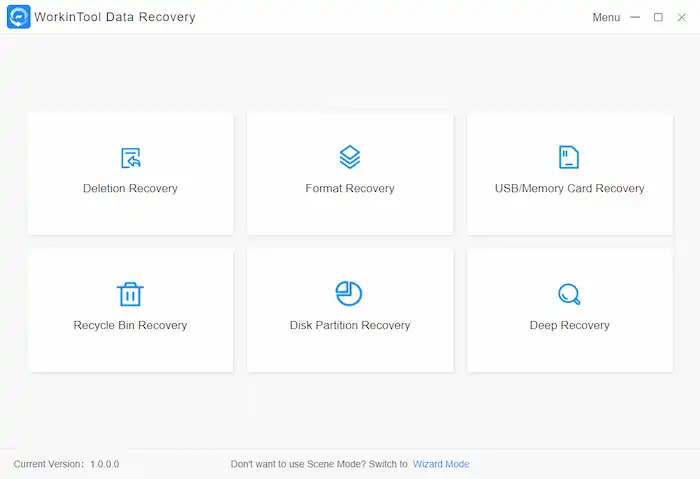Switch to Wizard Mode link
This screenshot has height=479, width=700.
[441, 464]
